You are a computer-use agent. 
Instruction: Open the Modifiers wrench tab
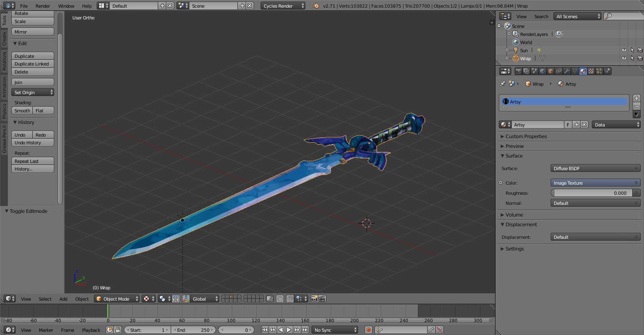point(567,71)
